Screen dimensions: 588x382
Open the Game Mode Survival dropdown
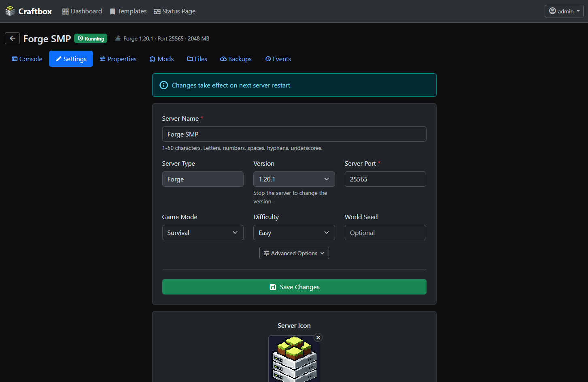pyautogui.click(x=203, y=233)
